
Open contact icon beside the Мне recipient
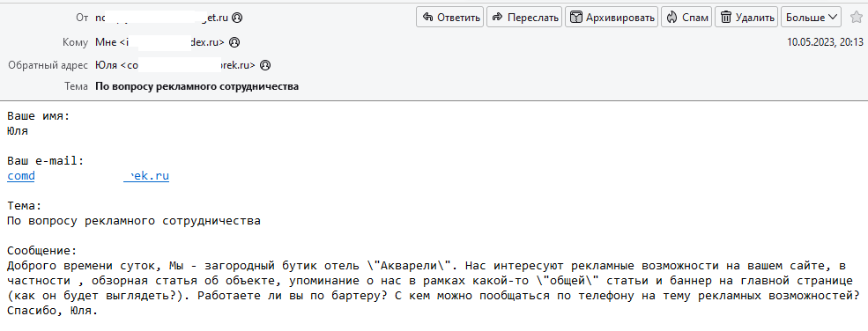[x=234, y=42]
